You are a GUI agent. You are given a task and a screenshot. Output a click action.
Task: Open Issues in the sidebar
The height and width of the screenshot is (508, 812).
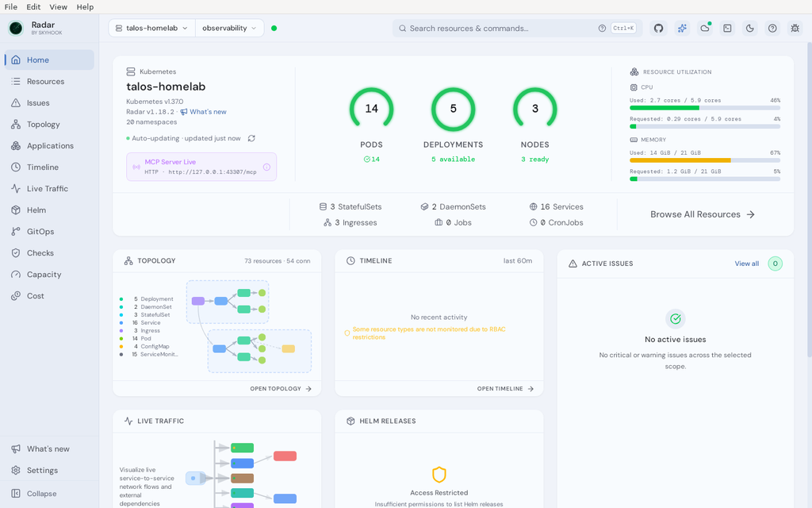(x=50, y=102)
